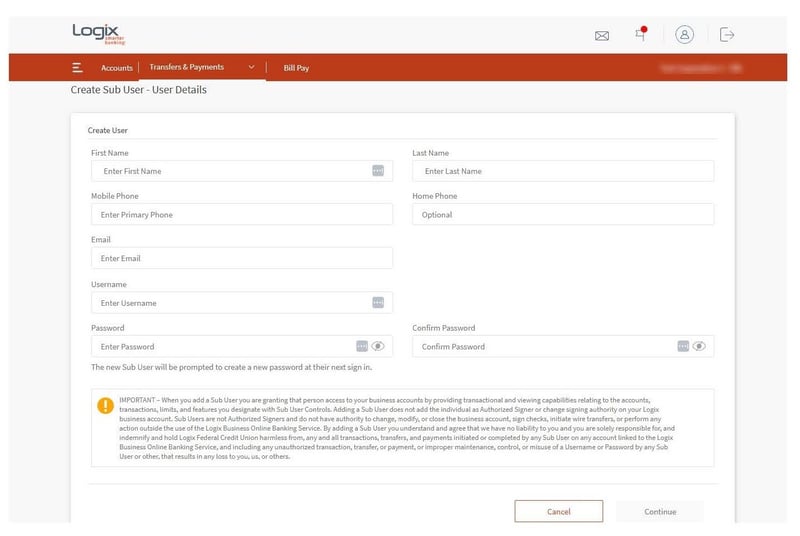The image size is (800, 536).
Task: Go to Bill Pay
Action: [296, 68]
